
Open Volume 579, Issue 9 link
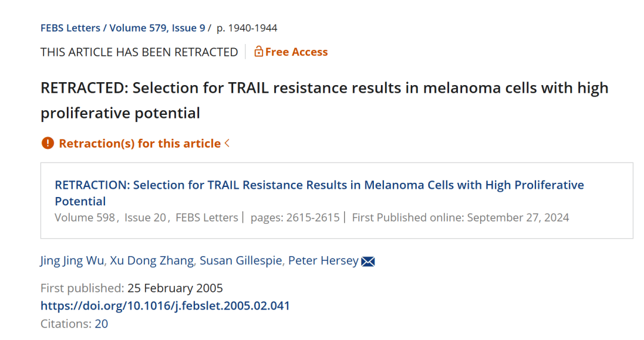[157, 28]
